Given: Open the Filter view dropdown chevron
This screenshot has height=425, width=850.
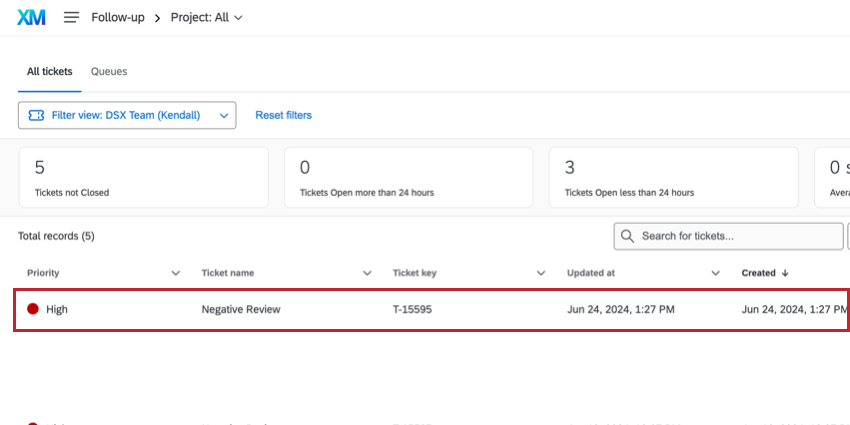Looking at the screenshot, I should click(x=224, y=115).
